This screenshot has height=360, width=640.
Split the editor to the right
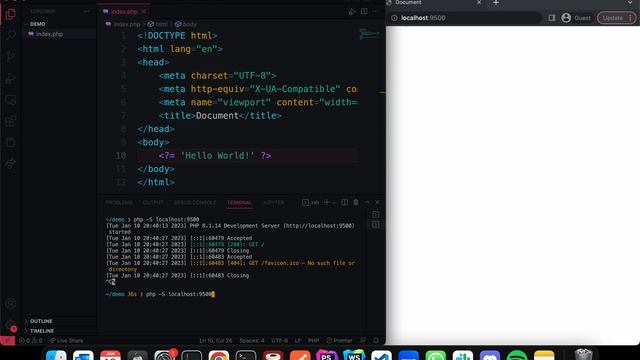[x=364, y=11]
